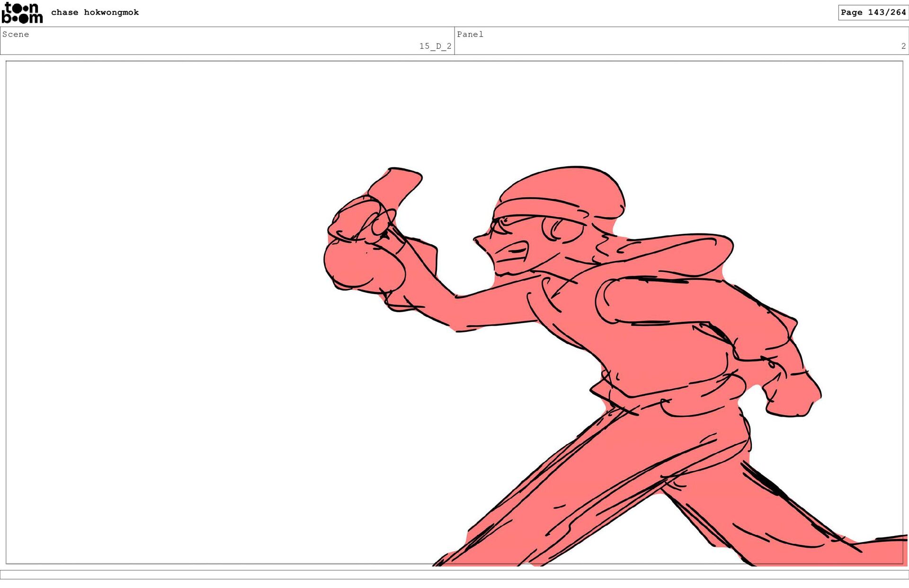909x588 pixels.
Task: Select the scene number 15_D_2
Action: [x=435, y=46]
